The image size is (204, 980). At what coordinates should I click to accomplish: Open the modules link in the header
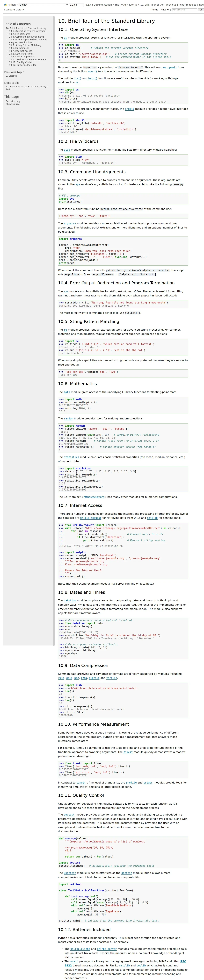(191, 5)
